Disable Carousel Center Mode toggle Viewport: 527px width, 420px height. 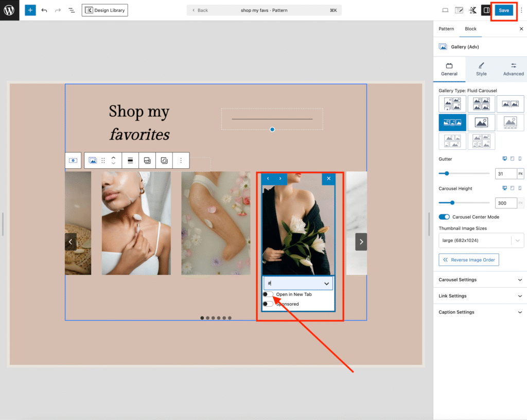point(444,217)
